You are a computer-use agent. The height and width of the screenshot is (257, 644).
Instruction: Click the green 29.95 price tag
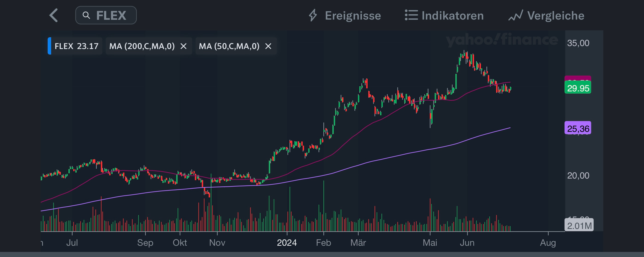[x=578, y=88]
